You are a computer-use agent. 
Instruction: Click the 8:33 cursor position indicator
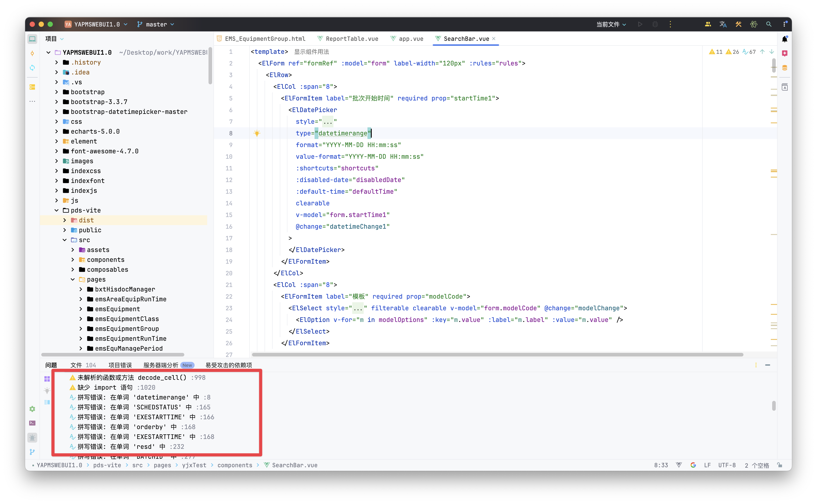coord(661,465)
